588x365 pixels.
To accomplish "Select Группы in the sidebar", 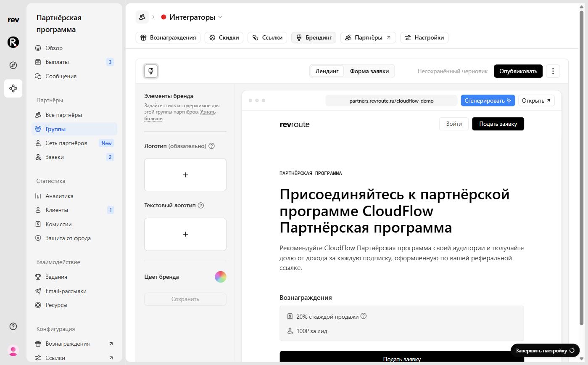I will point(74,129).
